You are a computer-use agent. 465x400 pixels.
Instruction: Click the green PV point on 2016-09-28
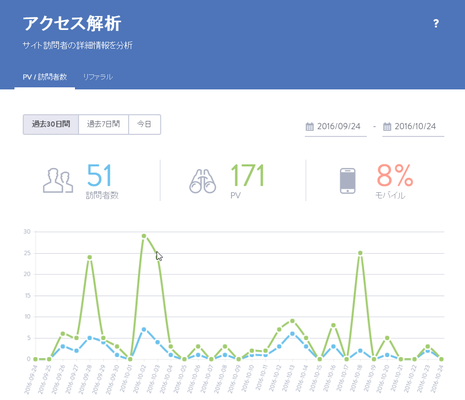click(x=90, y=257)
